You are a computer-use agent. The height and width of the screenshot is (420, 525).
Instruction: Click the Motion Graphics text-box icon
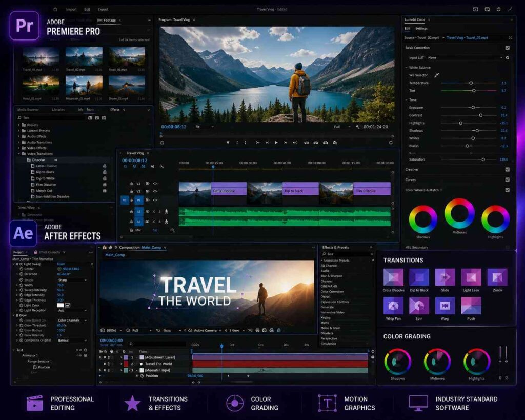(x=327, y=403)
